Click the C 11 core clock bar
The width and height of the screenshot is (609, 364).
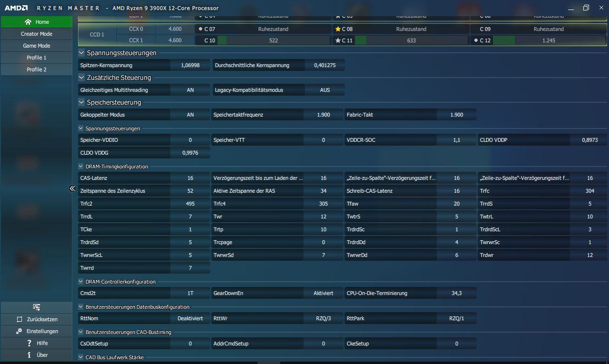412,40
